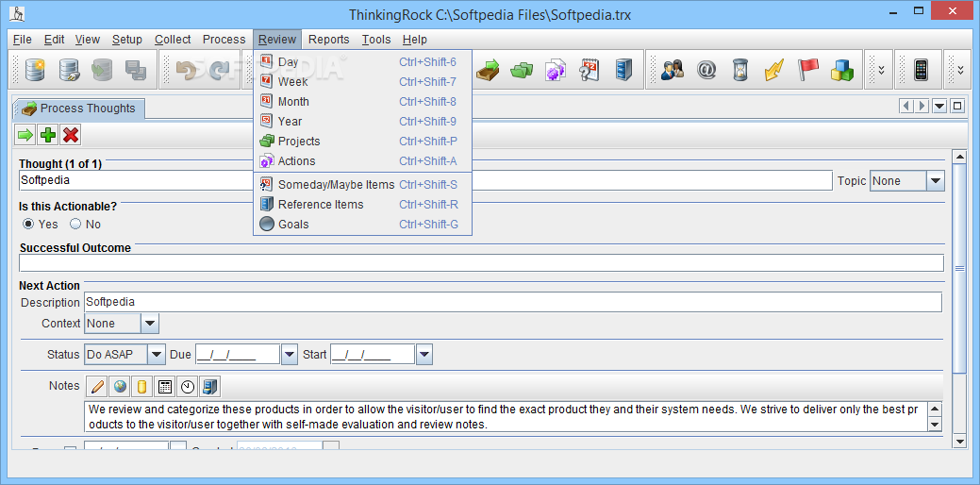Choose Goals from the Review menu
This screenshot has height=485, width=980.
(362, 225)
